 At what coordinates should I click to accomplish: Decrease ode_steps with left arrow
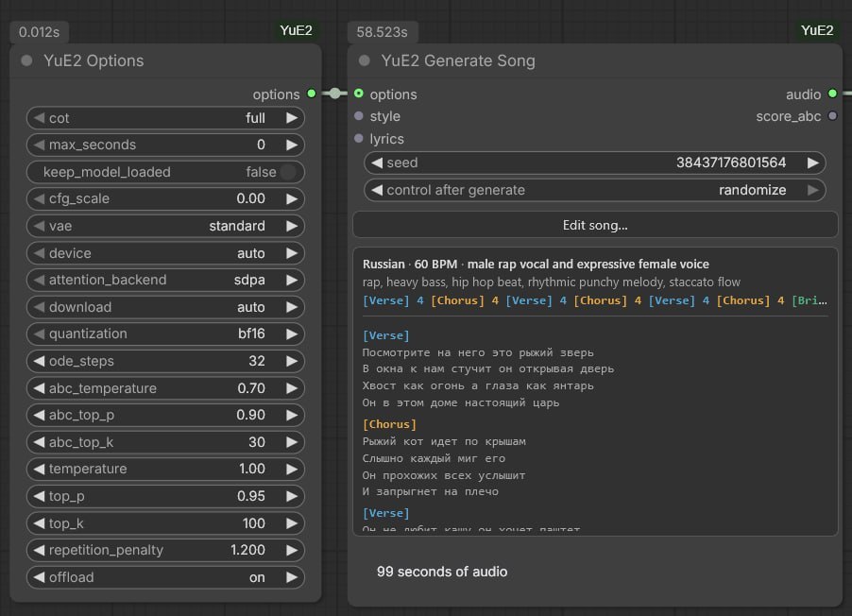(39, 361)
